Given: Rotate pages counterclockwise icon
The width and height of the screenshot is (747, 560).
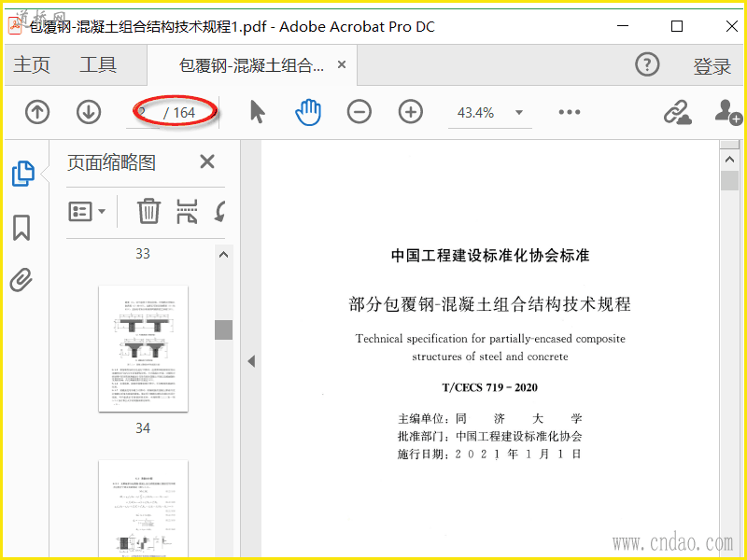Looking at the screenshot, I should pyautogui.click(x=219, y=212).
